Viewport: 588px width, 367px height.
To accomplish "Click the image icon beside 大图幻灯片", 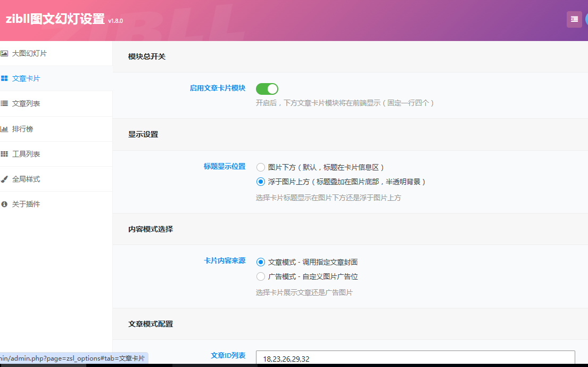I will (x=4, y=54).
